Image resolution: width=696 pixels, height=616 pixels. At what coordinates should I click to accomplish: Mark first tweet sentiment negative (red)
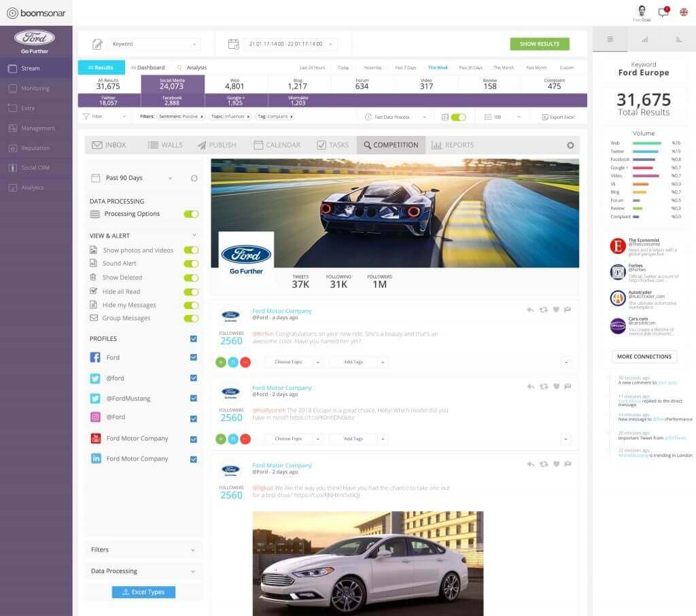pyautogui.click(x=245, y=362)
